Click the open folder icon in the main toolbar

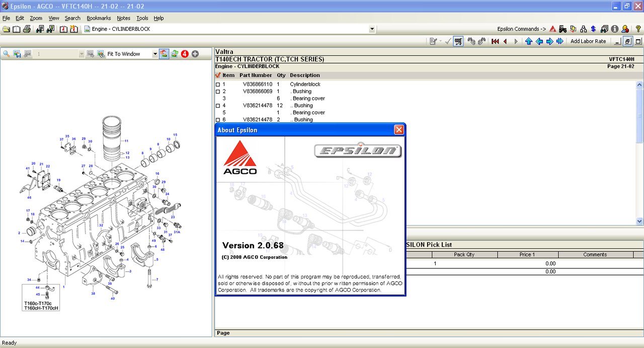6,29
